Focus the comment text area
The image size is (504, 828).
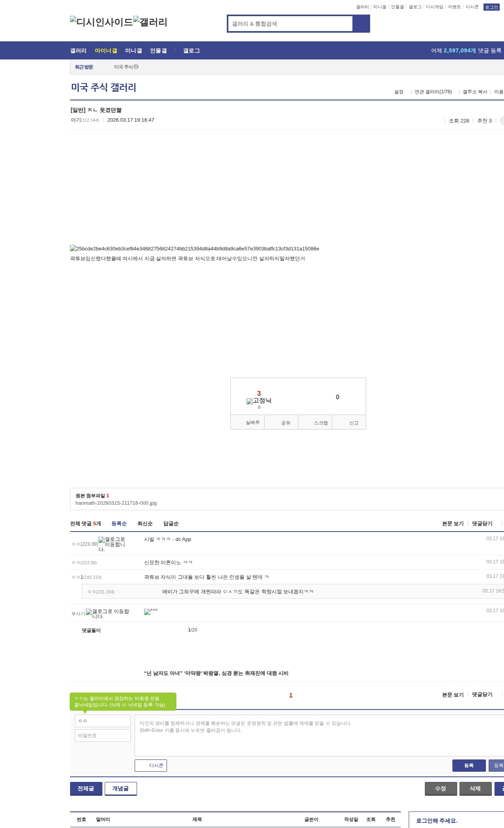319,735
